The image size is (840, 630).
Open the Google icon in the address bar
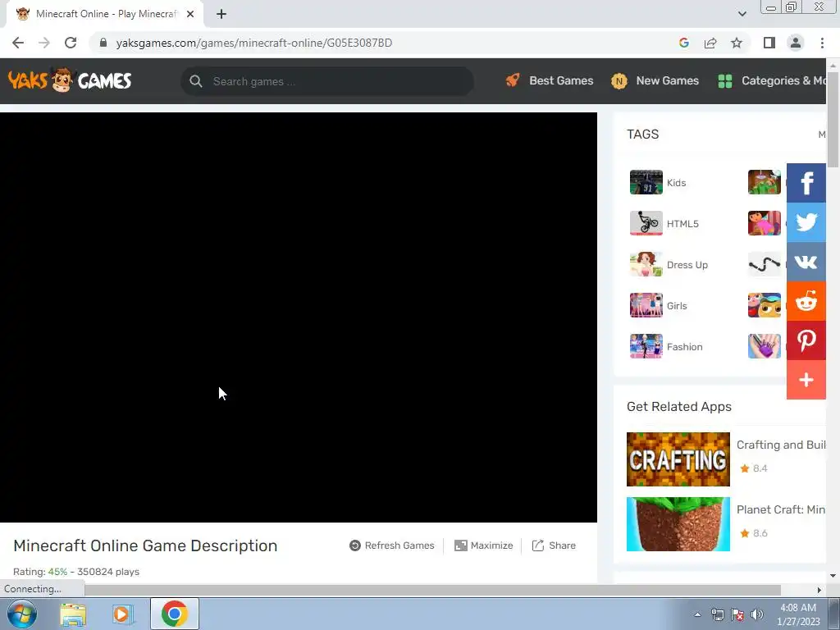coord(684,43)
